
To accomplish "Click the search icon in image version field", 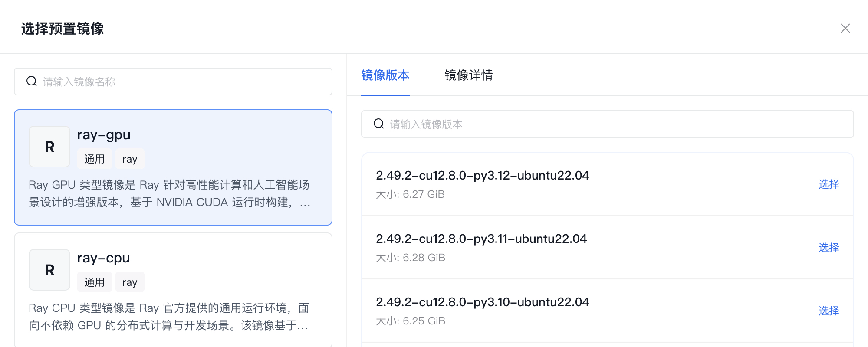I will (379, 124).
